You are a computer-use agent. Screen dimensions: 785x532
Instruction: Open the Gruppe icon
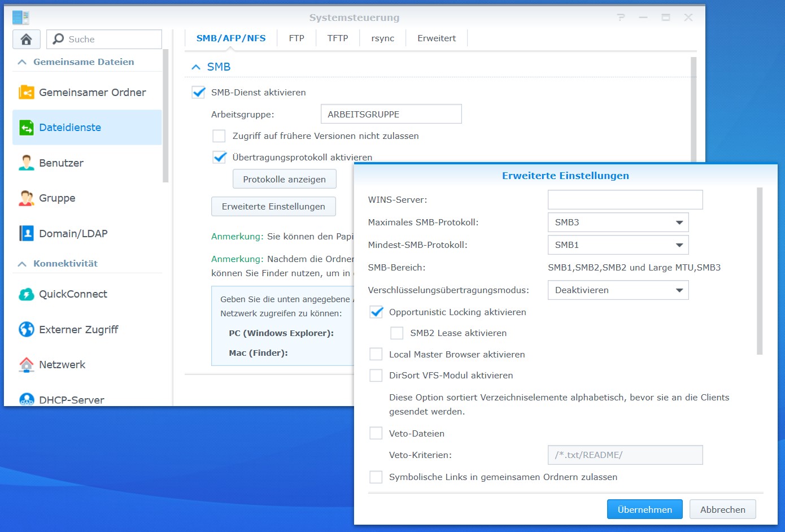[x=26, y=198]
